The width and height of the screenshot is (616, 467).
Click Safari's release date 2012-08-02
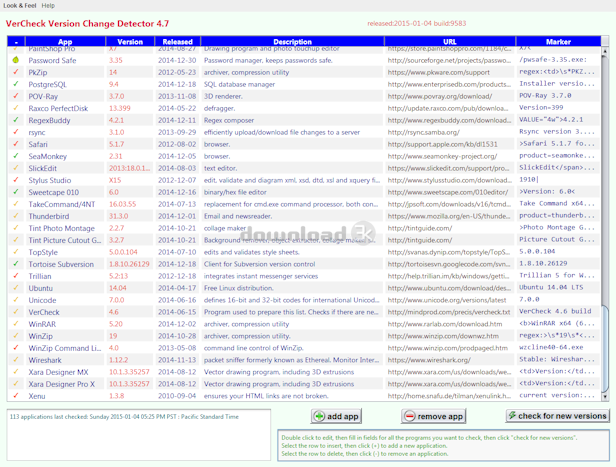pyautogui.click(x=177, y=144)
